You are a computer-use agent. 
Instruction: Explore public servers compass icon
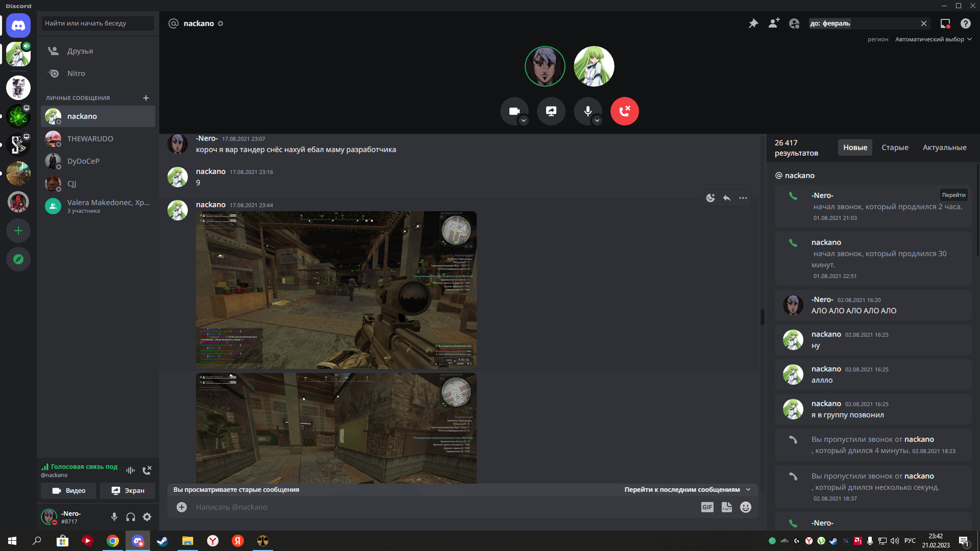click(18, 259)
